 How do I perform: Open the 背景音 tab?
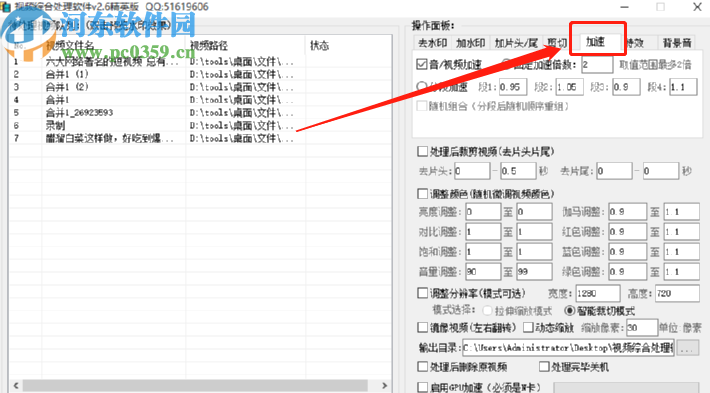[677, 43]
